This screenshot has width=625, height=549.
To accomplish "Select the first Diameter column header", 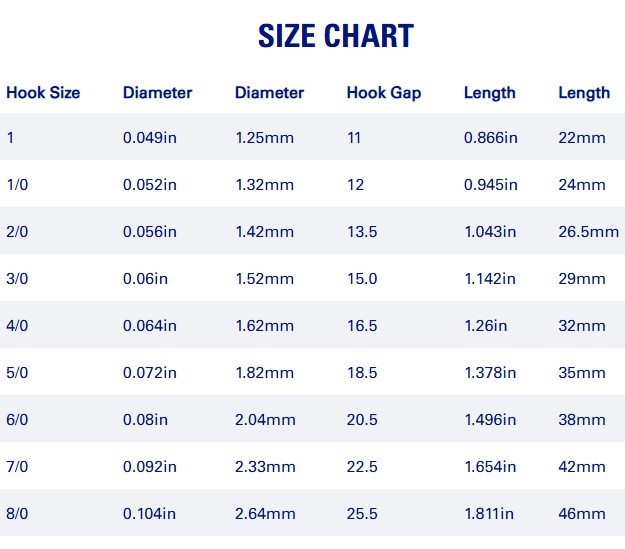I will (157, 92).
